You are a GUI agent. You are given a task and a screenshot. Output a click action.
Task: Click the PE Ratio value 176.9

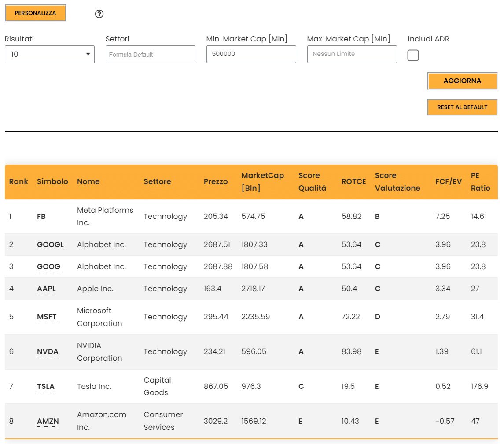(479, 386)
